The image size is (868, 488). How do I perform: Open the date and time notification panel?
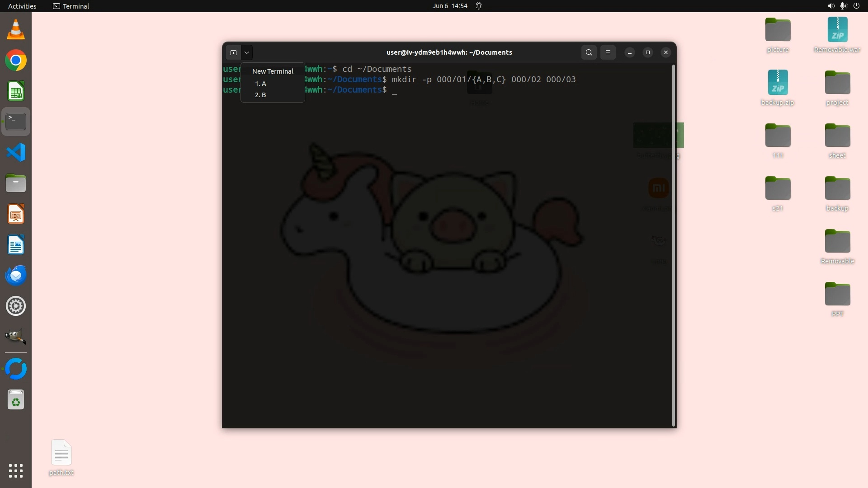450,6
